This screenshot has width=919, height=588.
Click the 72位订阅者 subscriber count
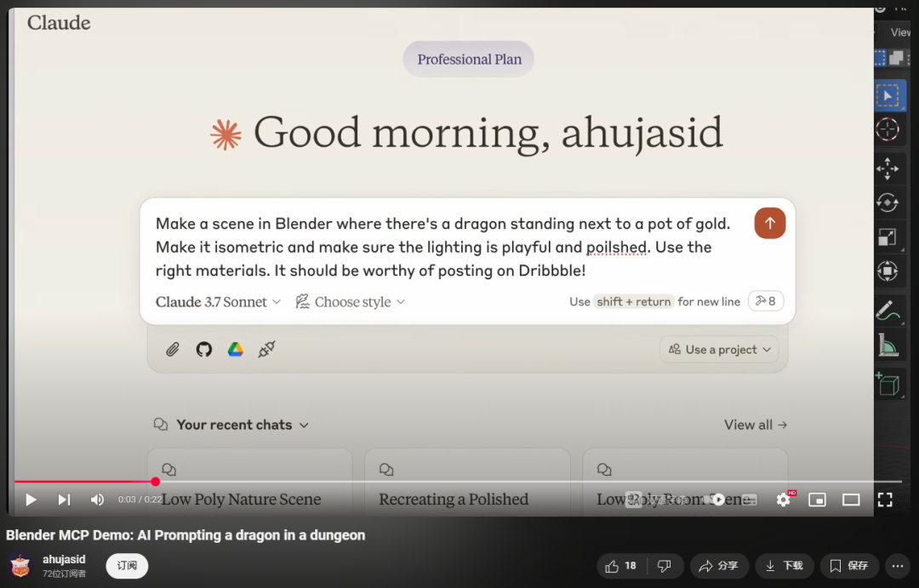pos(64,574)
